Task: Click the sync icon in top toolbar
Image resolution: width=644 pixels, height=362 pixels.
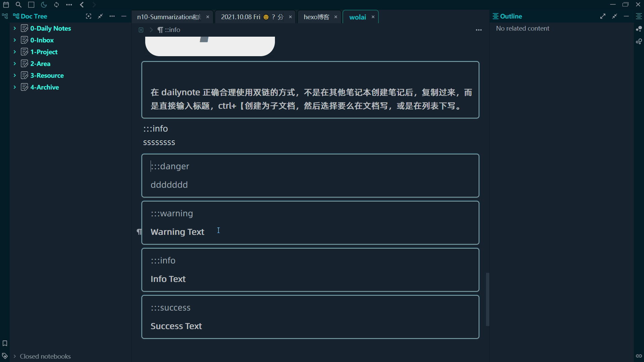Action: click(56, 5)
